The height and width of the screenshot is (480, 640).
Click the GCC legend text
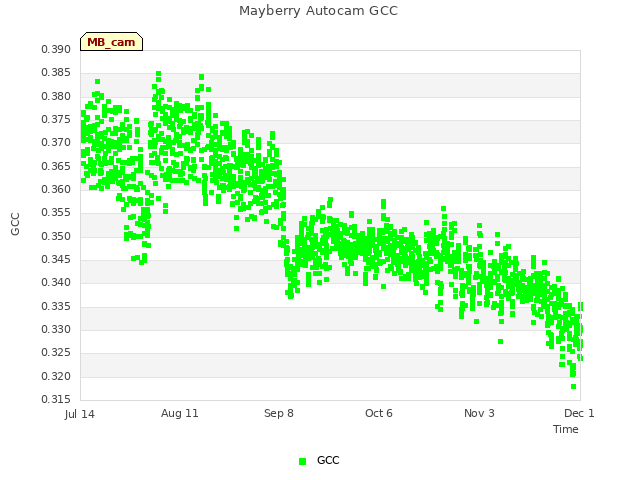328,460
